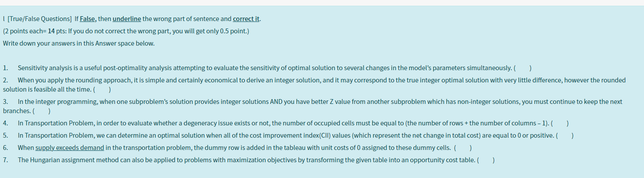Click the underlined word 'False' in instructions

87,19
